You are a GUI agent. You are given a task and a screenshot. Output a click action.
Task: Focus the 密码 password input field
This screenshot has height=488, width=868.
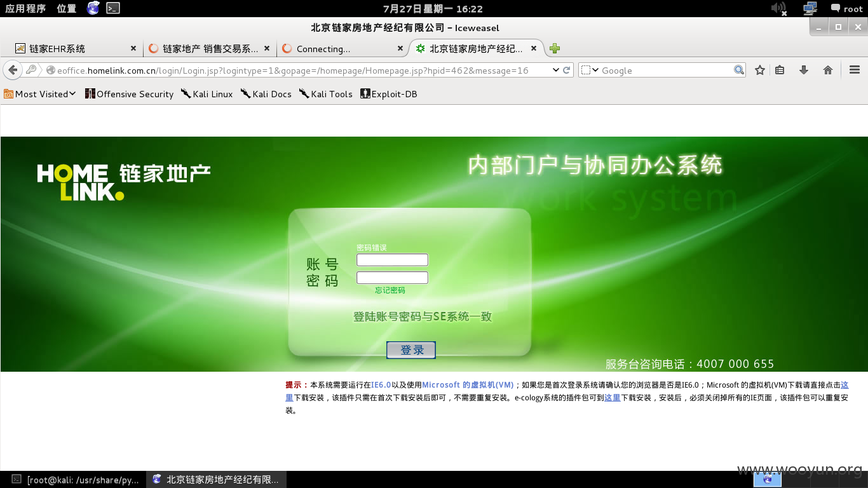(x=392, y=278)
